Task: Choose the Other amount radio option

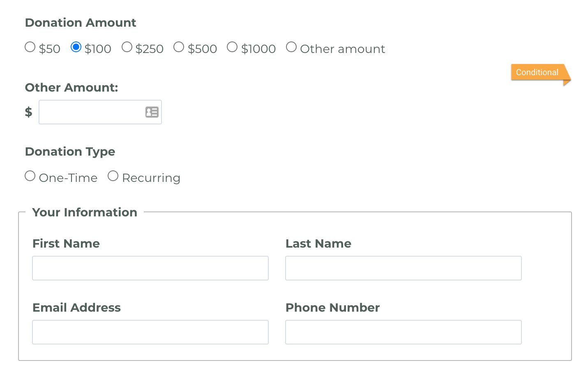Action: coord(291,47)
